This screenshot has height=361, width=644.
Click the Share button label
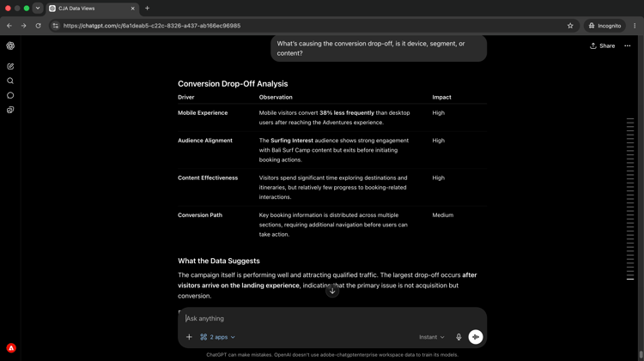click(607, 46)
